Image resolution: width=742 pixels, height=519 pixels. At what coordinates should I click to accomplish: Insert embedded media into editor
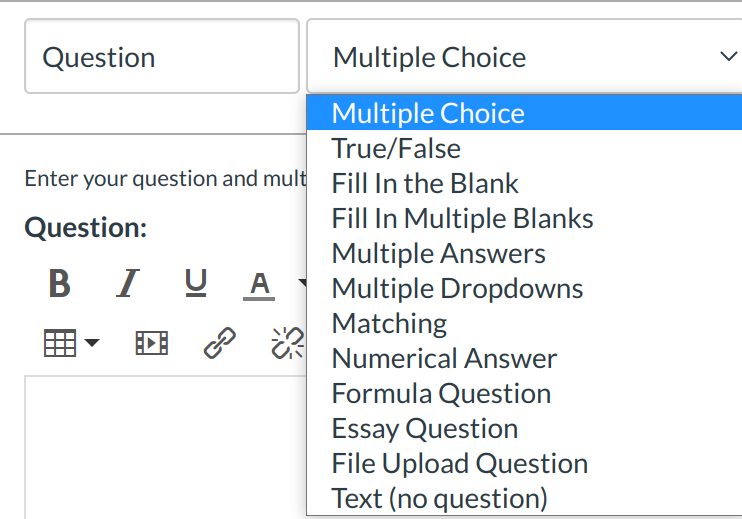click(x=151, y=343)
